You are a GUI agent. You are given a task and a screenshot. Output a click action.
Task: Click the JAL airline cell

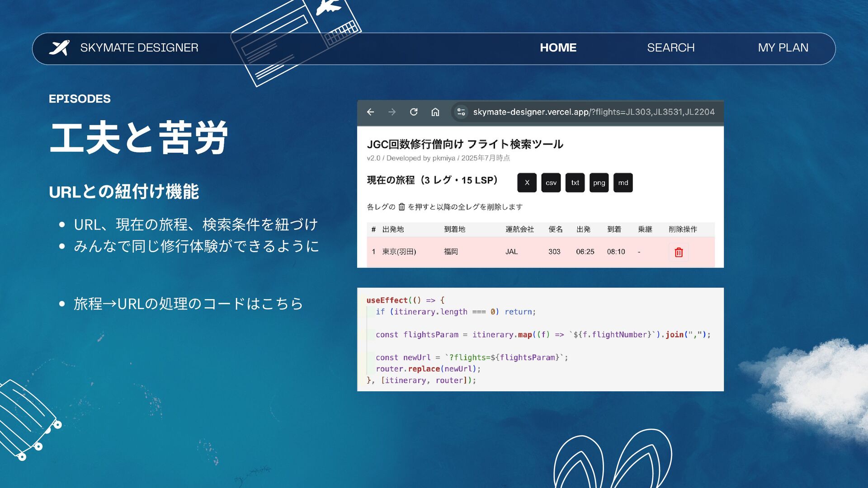(511, 252)
